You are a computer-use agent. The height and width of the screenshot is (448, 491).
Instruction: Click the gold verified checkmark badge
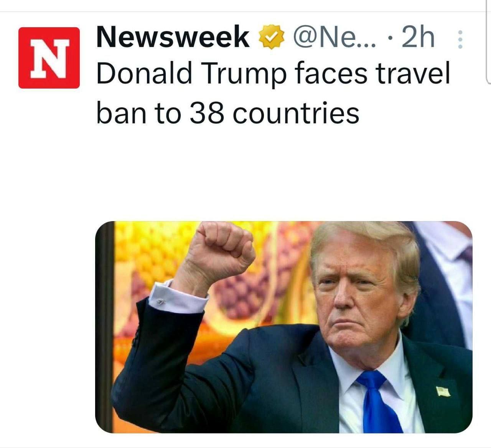click(x=272, y=37)
